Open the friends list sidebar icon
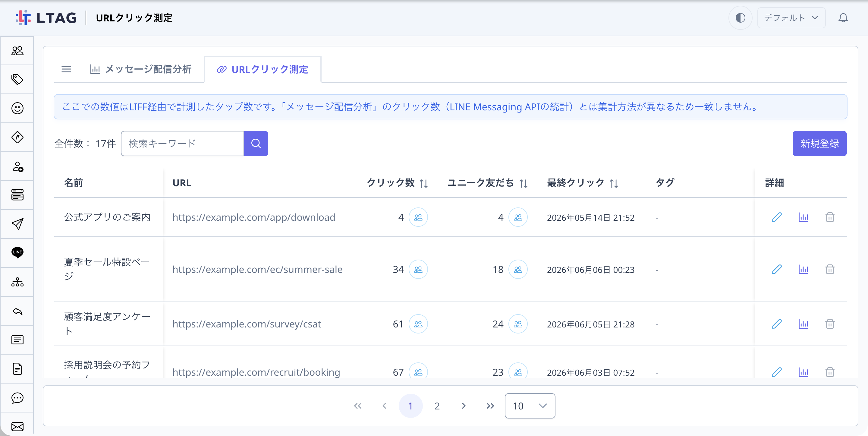The image size is (868, 436). point(17,51)
